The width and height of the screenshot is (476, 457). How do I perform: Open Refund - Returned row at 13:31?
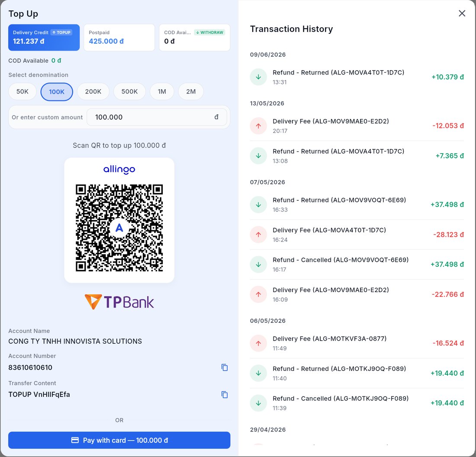point(357,77)
